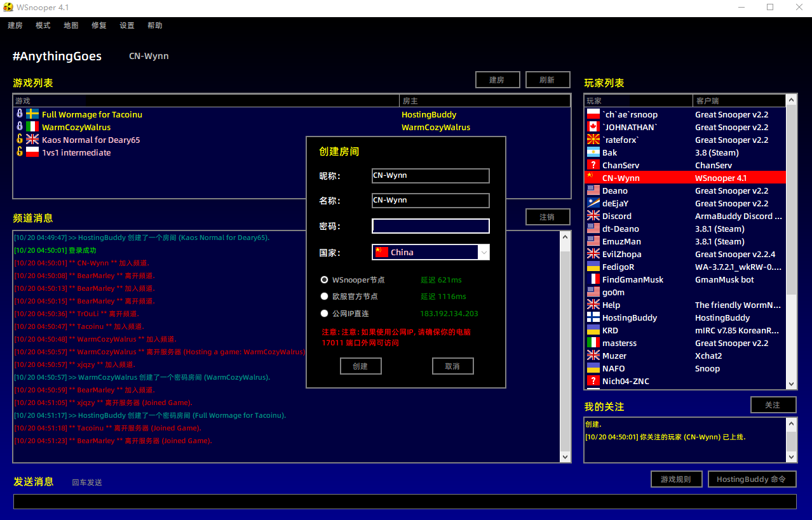This screenshot has height=520, width=812.
Task: Click the question mark icon beside Nich04-ZNC
Action: (593, 381)
